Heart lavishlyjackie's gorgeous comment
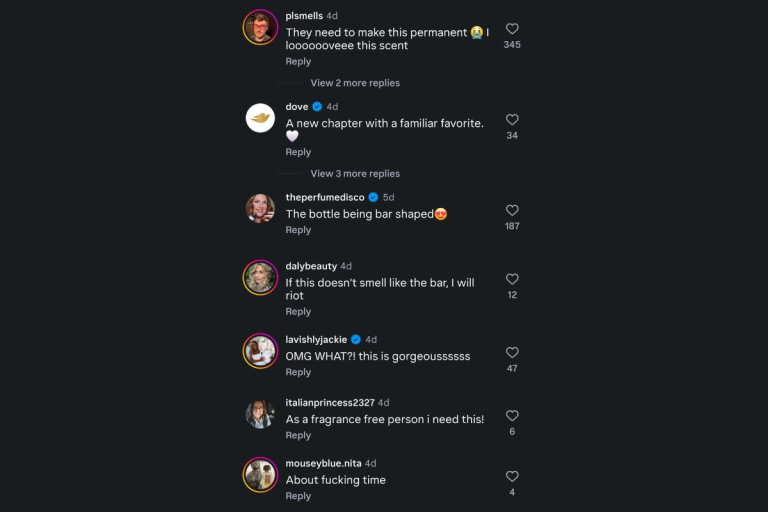 click(512, 352)
